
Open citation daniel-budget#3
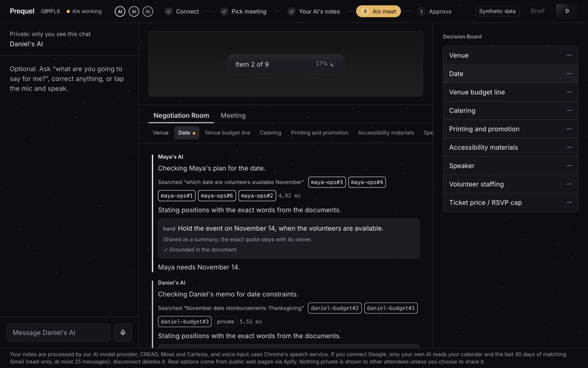pos(185,321)
